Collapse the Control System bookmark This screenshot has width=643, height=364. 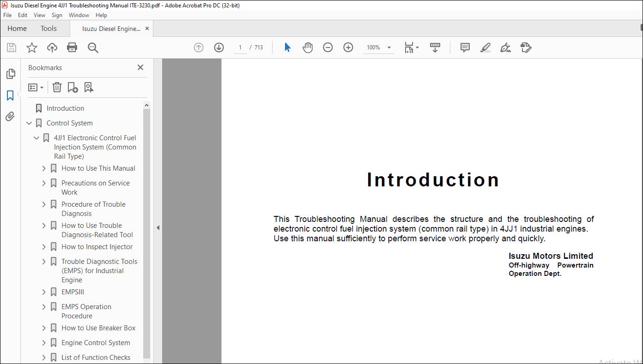coord(29,123)
